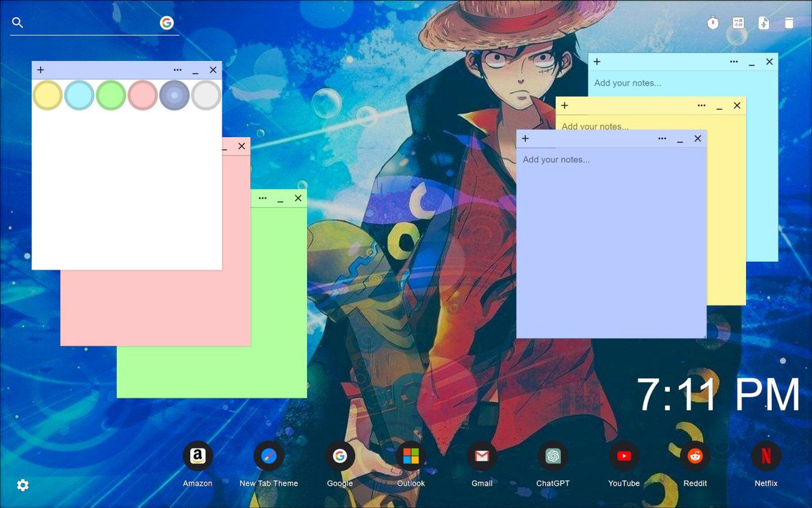This screenshot has width=812, height=508.
Task: Open the Amazon shortcut
Action: (x=197, y=464)
